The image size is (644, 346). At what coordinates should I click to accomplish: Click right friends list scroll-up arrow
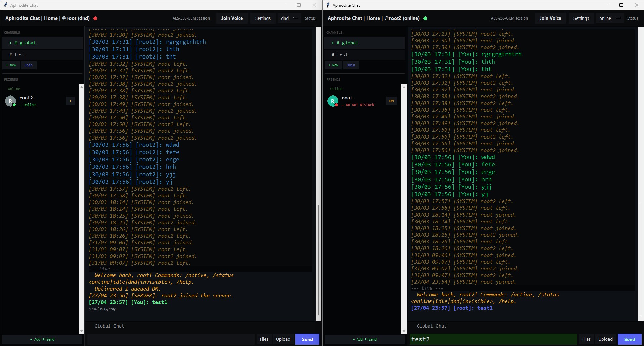(x=404, y=87)
